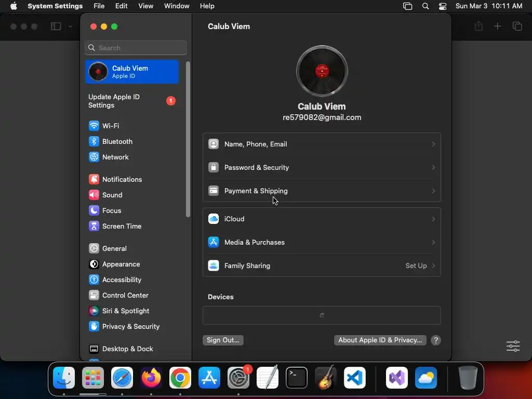The width and height of the screenshot is (532, 399).
Task: Click the help question mark button
Action: pyautogui.click(x=436, y=340)
